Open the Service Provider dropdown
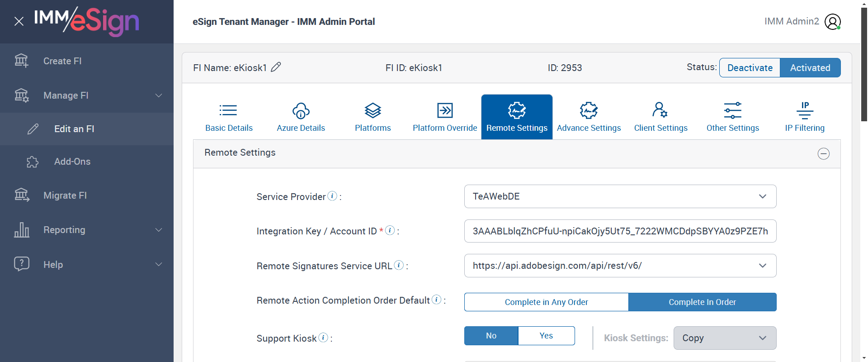The width and height of the screenshot is (868, 362). tap(620, 196)
